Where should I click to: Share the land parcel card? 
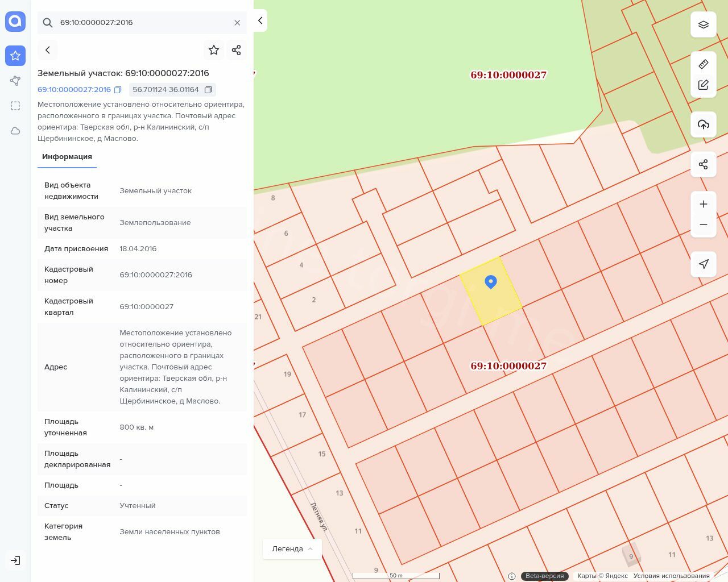[236, 50]
